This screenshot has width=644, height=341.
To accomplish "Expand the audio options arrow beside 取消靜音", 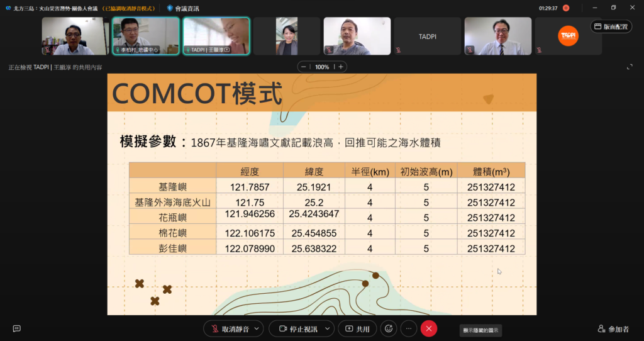I will pyautogui.click(x=257, y=328).
